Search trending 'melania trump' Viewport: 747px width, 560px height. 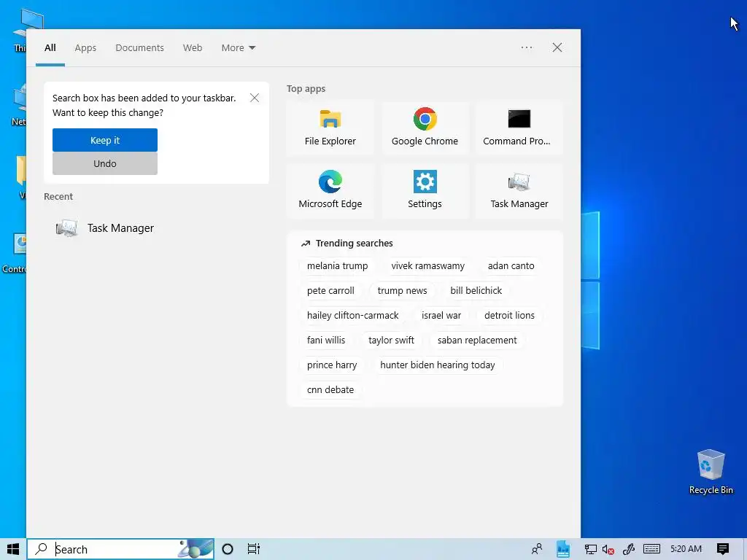point(337,265)
